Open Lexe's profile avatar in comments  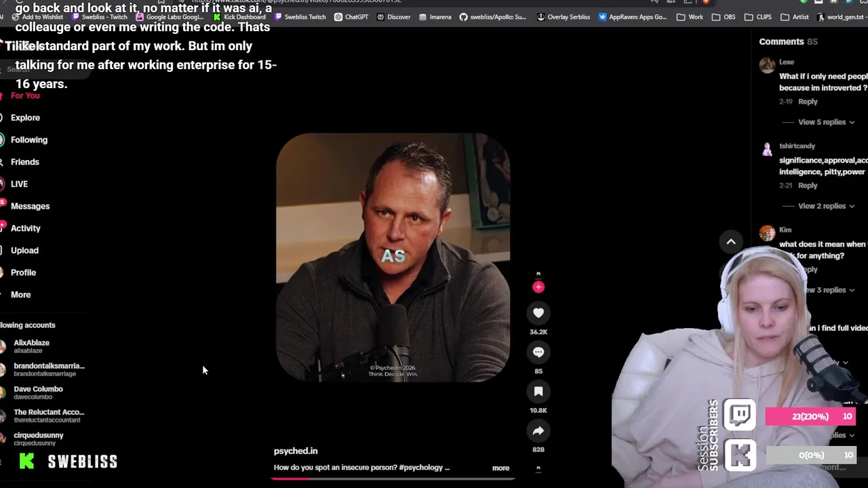click(767, 65)
